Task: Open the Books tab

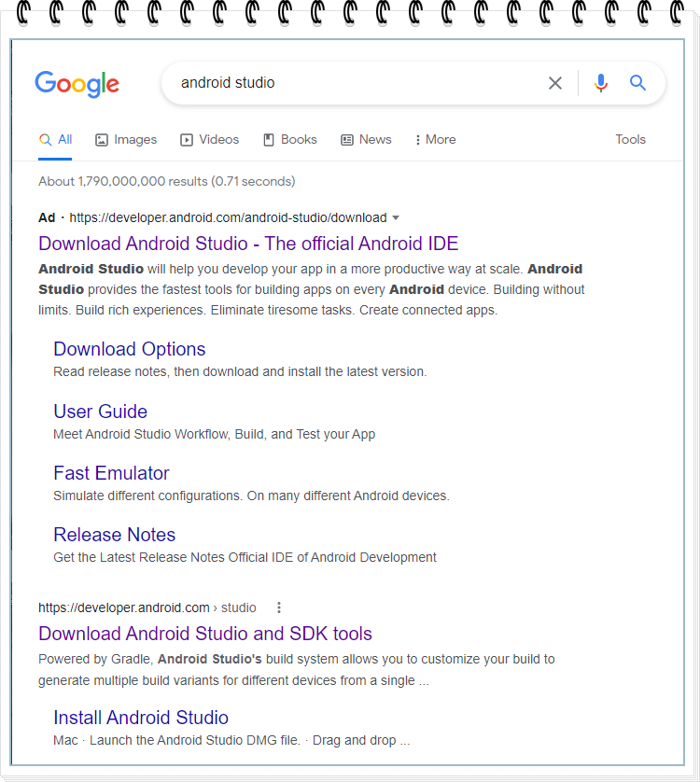Action: (290, 140)
